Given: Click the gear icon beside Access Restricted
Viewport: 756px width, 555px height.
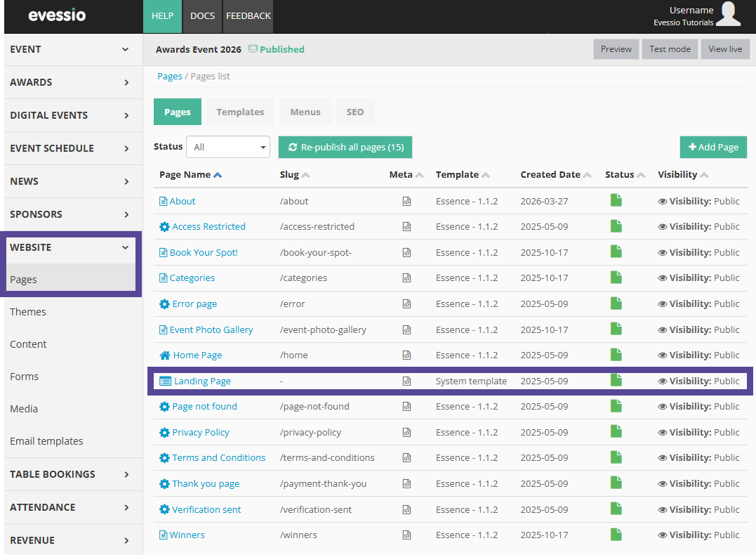Looking at the screenshot, I should click(164, 227).
